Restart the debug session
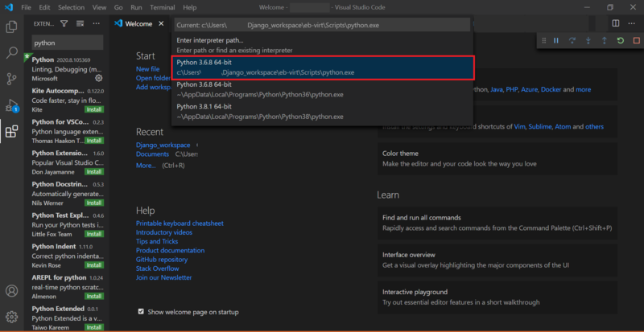 point(620,41)
